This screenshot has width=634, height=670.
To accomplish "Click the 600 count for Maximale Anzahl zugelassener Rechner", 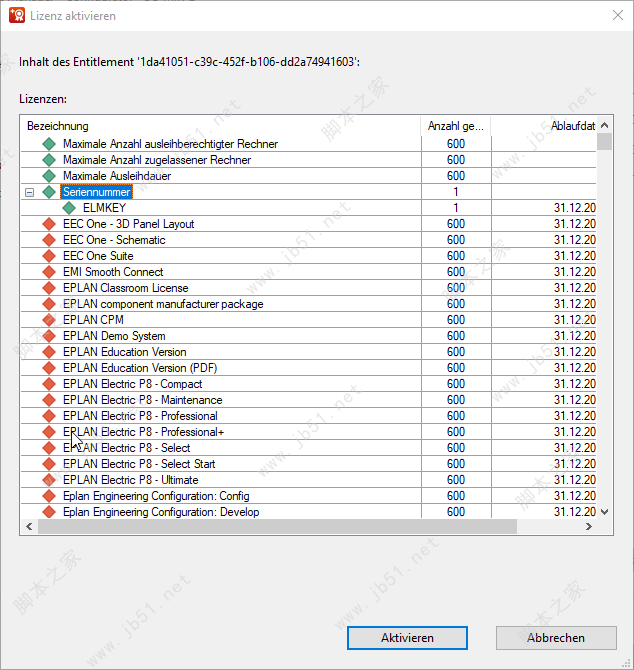I will pos(456,160).
